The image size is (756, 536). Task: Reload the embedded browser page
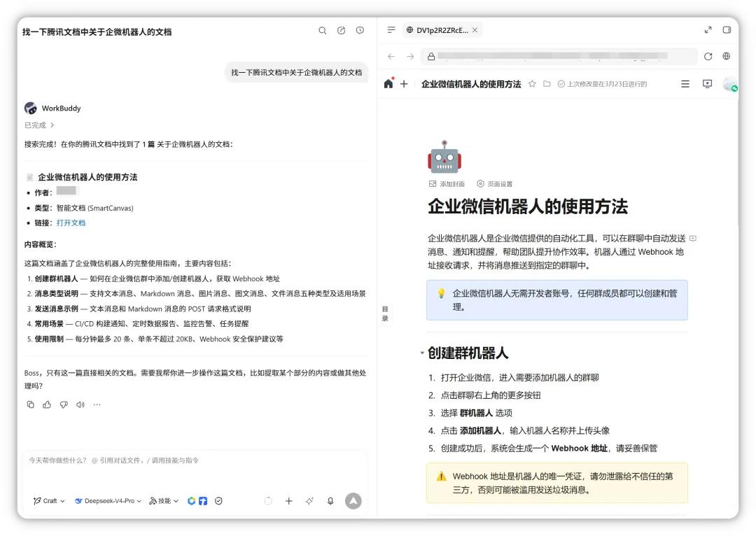point(708,57)
